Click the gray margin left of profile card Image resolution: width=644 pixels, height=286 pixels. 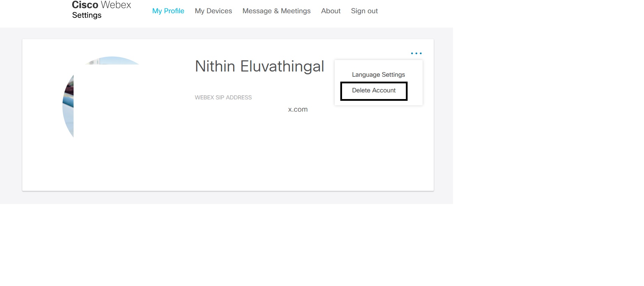coord(11,115)
